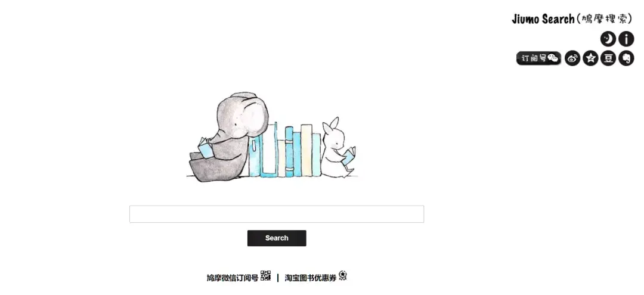Open the 淘宝图书优惠券 link
The image size is (644, 295).
pyautogui.click(x=311, y=278)
